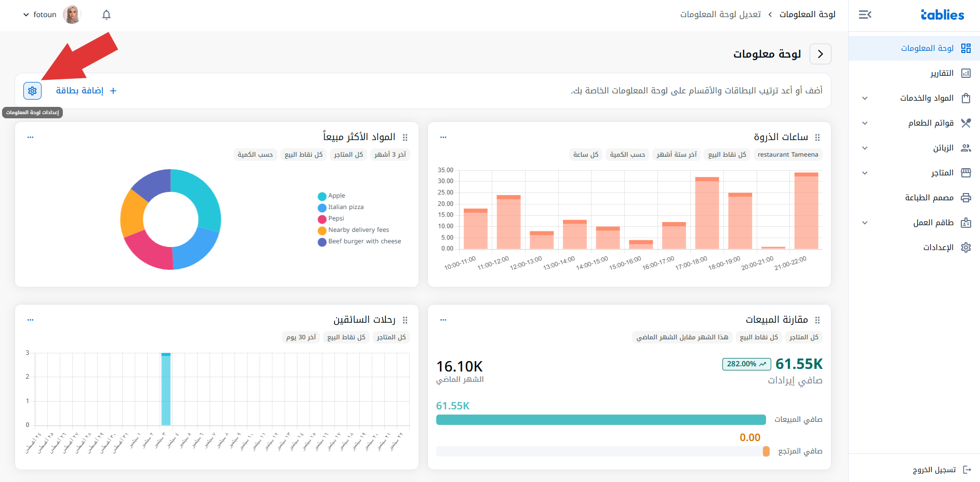Open the التقارير reports icon
980x482 pixels.
[x=966, y=73]
